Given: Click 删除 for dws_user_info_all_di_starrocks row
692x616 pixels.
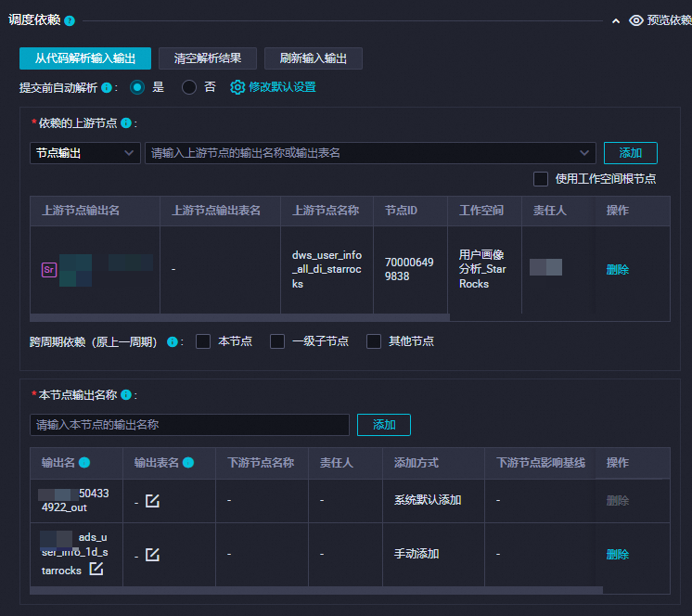Looking at the screenshot, I should [617, 270].
